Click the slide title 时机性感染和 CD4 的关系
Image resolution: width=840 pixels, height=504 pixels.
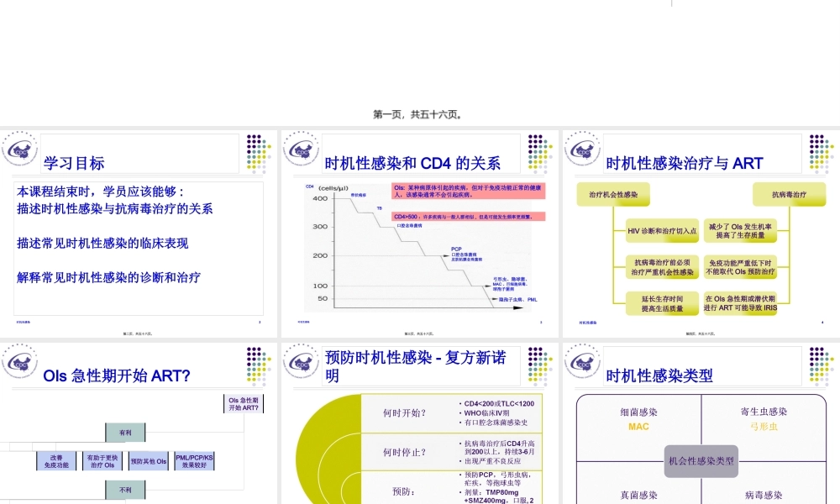[x=412, y=163]
